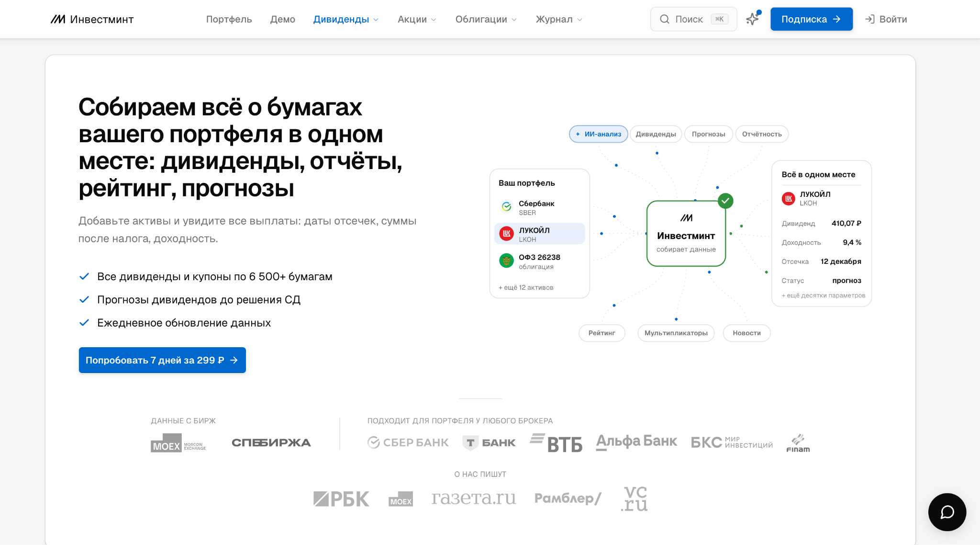Image resolution: width=980 pixels, height=545 pixels.
Task: Click the MOEX Moscow Exchange logo under ДАННЫЕ С БИРЖ
Action: tap(178, 443)
